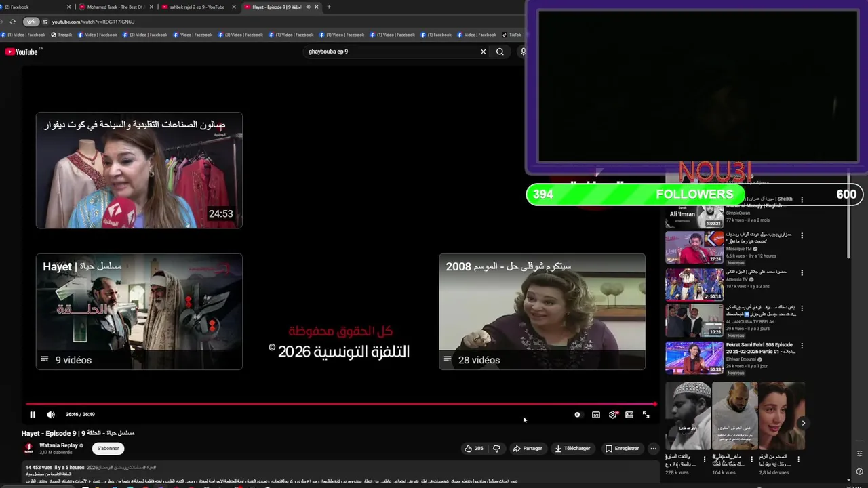Click the Watania Replay channel avatar
The height and width of the screenshot is (488, 868).
28,448
